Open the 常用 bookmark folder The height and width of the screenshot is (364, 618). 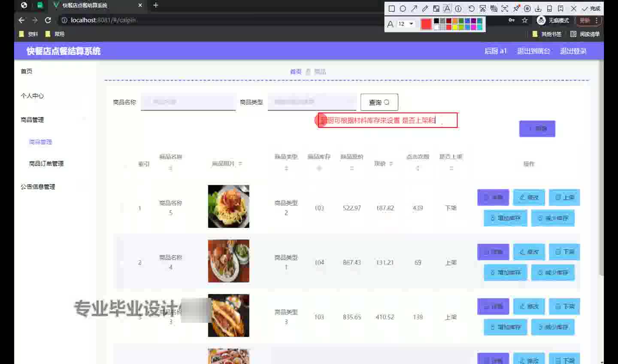(x=55, y=34)
